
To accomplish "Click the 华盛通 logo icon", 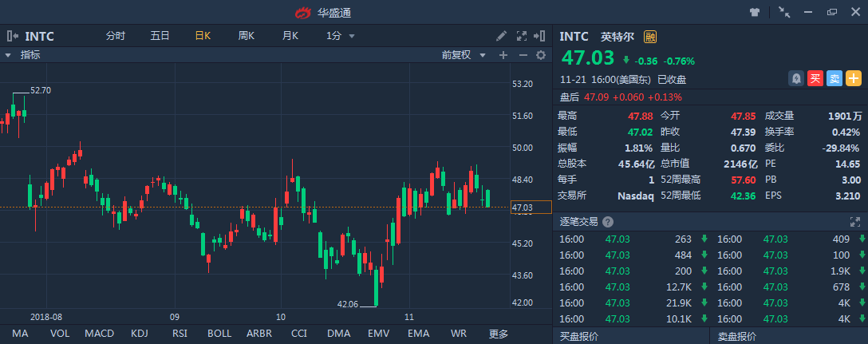I will coord(303,12).
